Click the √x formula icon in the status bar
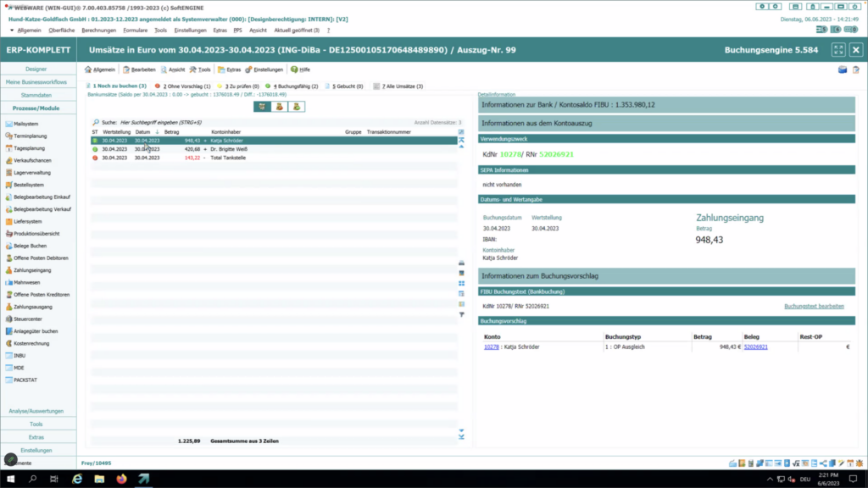Viewport: 868px width, 488px height. (796, 464)
